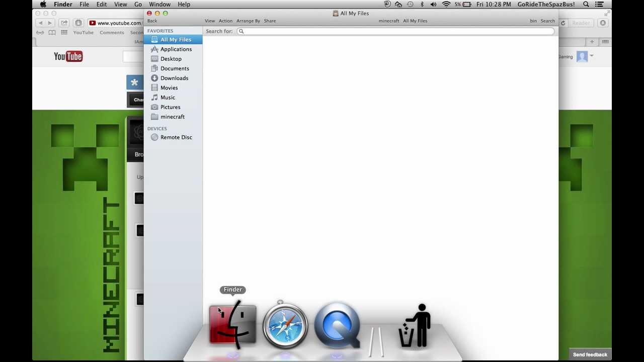This screenshot has width=644, height=362.
Task: Click the date and time in menu bar
Action: click(494, 5)
